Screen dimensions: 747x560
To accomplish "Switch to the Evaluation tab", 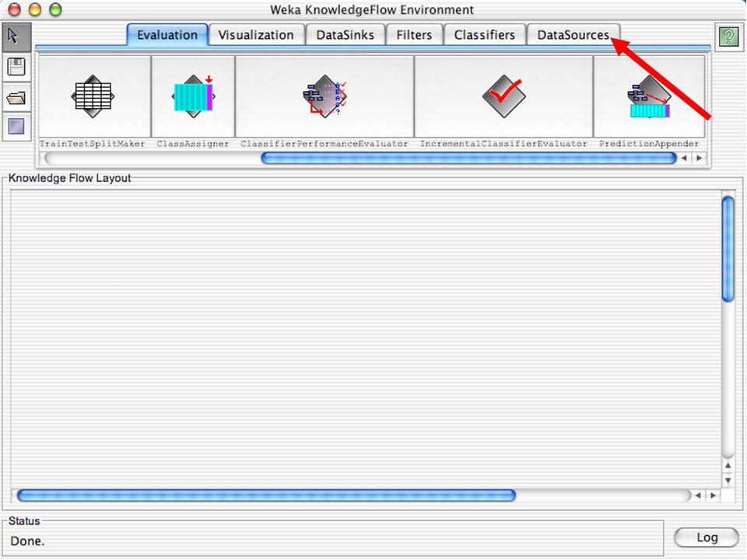I will [x=167, y=35].
